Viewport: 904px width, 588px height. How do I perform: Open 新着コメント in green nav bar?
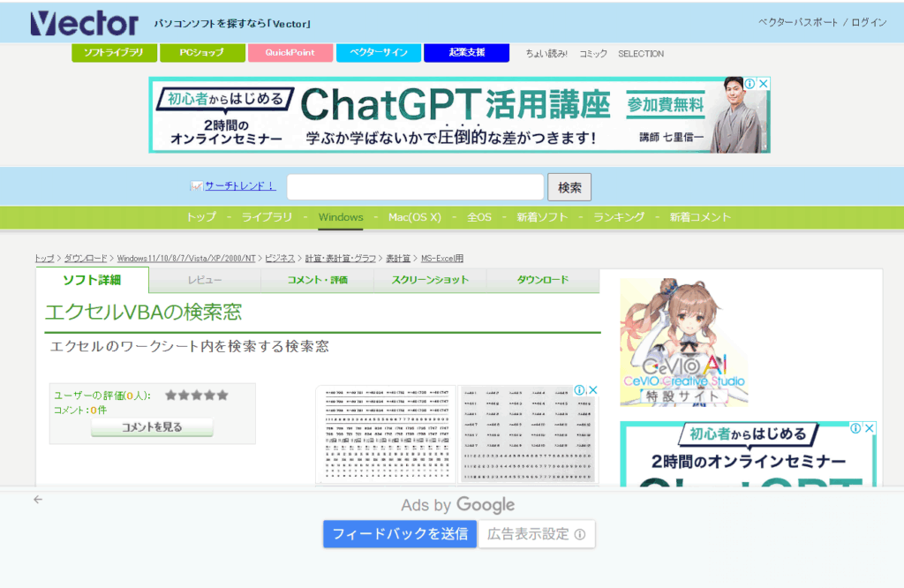700,217
